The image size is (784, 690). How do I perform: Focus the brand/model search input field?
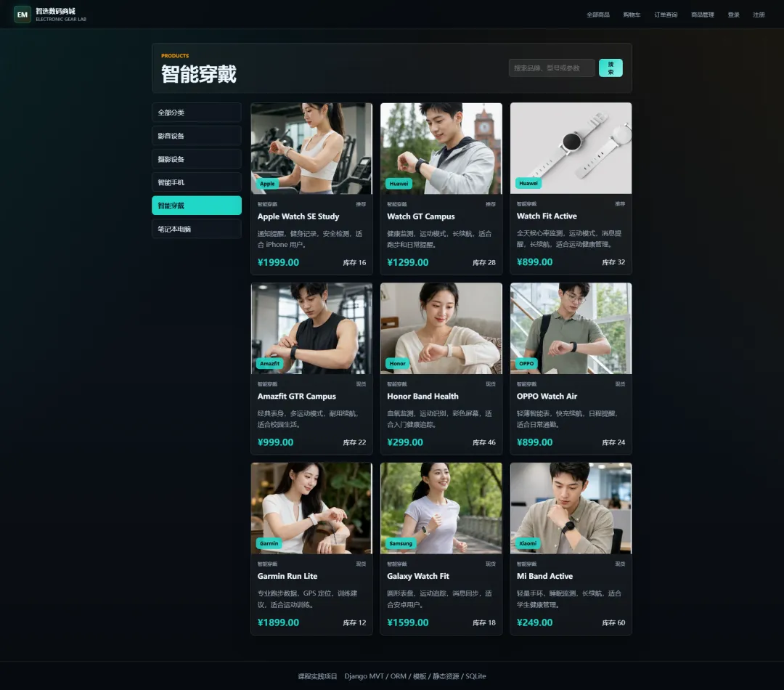tap(552, 68)
